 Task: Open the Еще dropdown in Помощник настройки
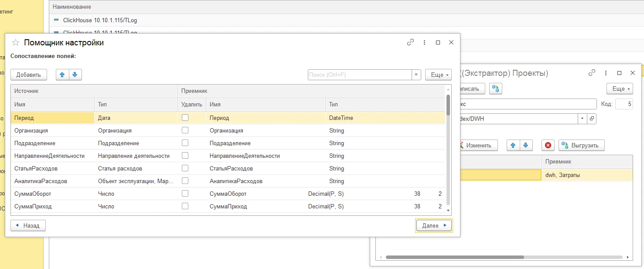(x=438, y=75)
